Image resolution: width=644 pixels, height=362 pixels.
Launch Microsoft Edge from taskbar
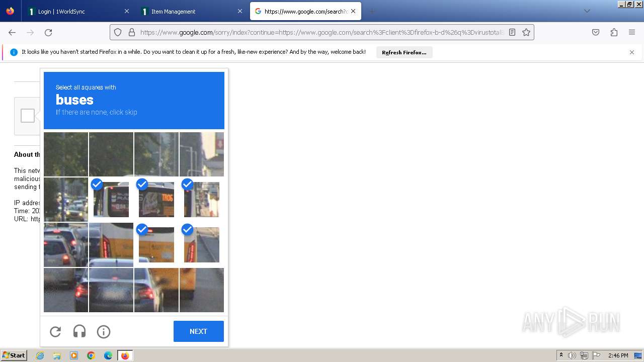point(108,355)
